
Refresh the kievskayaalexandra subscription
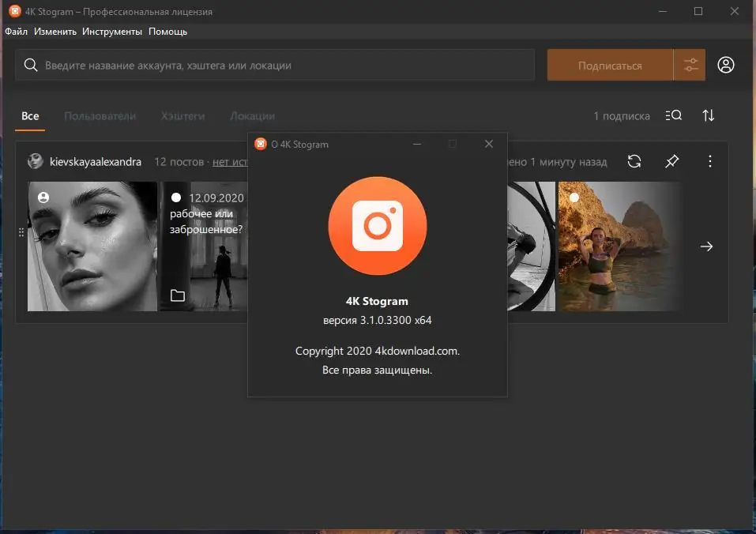click(634, 161)
